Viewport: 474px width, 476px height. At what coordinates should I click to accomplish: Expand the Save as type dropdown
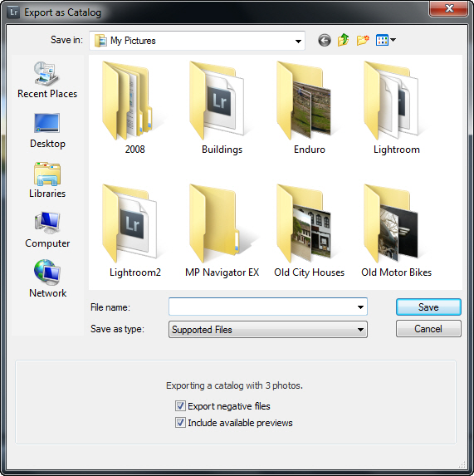[x=360, y=329]
